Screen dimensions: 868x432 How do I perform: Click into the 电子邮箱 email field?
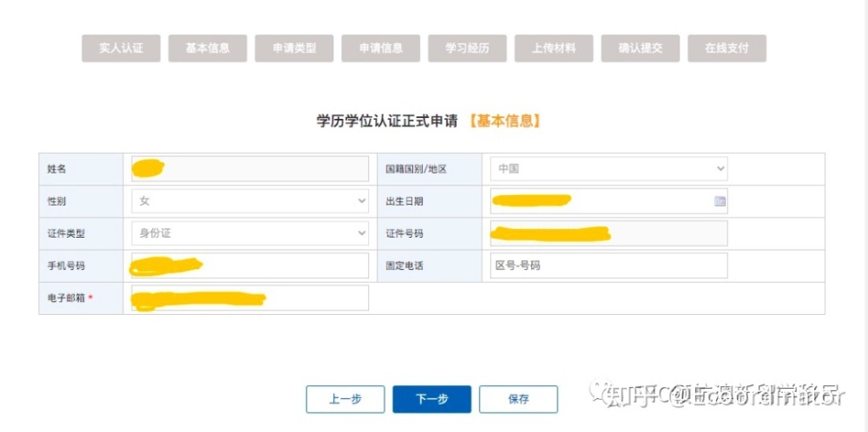(250, 298)
